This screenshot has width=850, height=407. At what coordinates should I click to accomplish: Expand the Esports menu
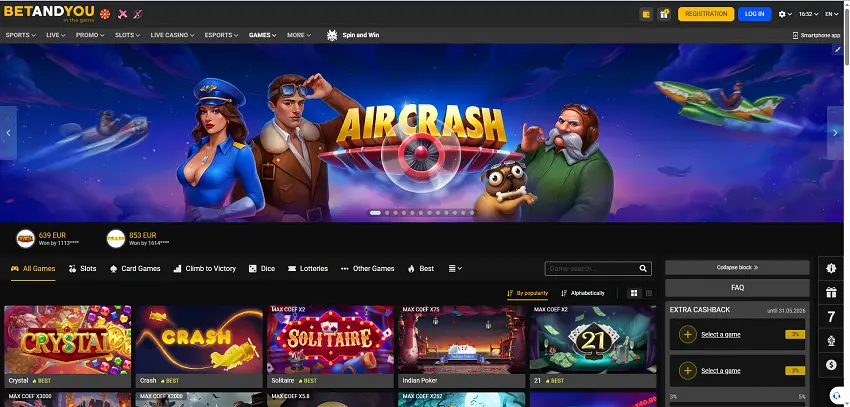[221, 35]
